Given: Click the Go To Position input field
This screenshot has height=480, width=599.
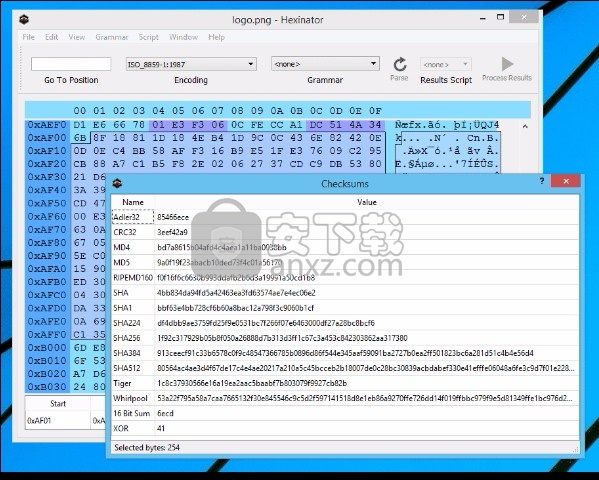Looking at the screenshot, I should click(71, 64).
